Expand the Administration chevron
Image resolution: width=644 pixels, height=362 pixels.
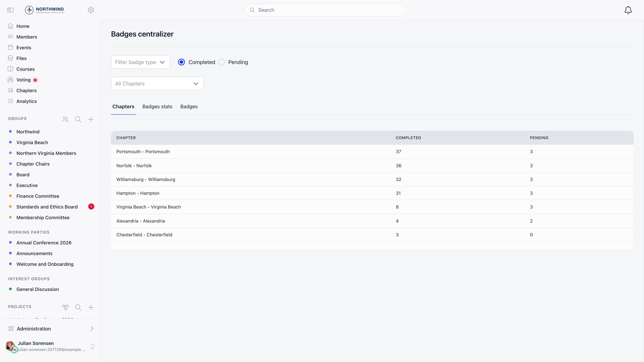pyautogui.click(x=92, y=328)
